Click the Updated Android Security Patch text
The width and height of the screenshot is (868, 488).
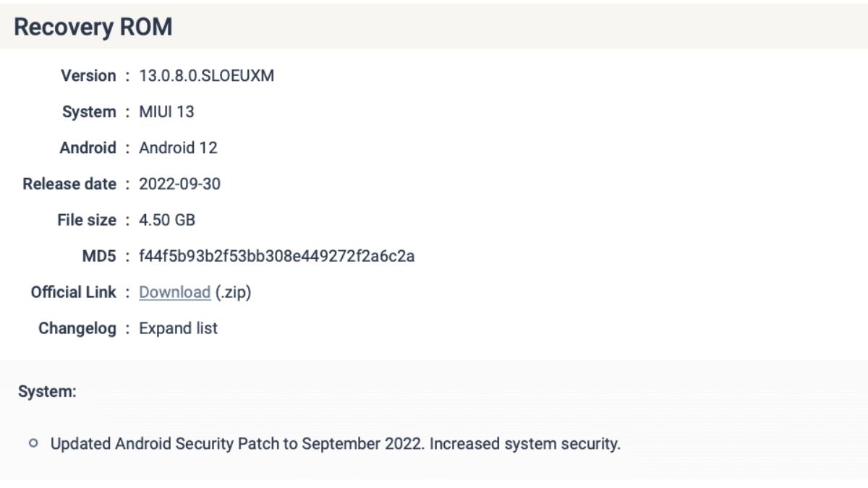335,444
